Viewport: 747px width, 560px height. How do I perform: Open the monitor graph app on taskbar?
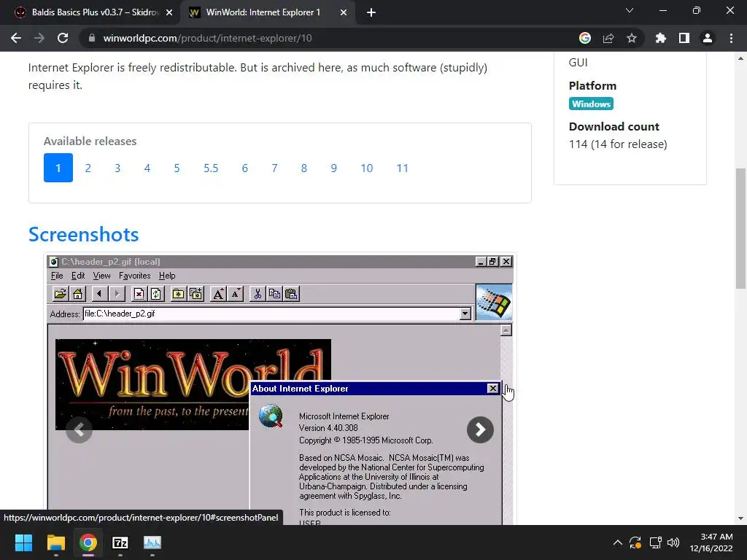[x=152, y=542]
